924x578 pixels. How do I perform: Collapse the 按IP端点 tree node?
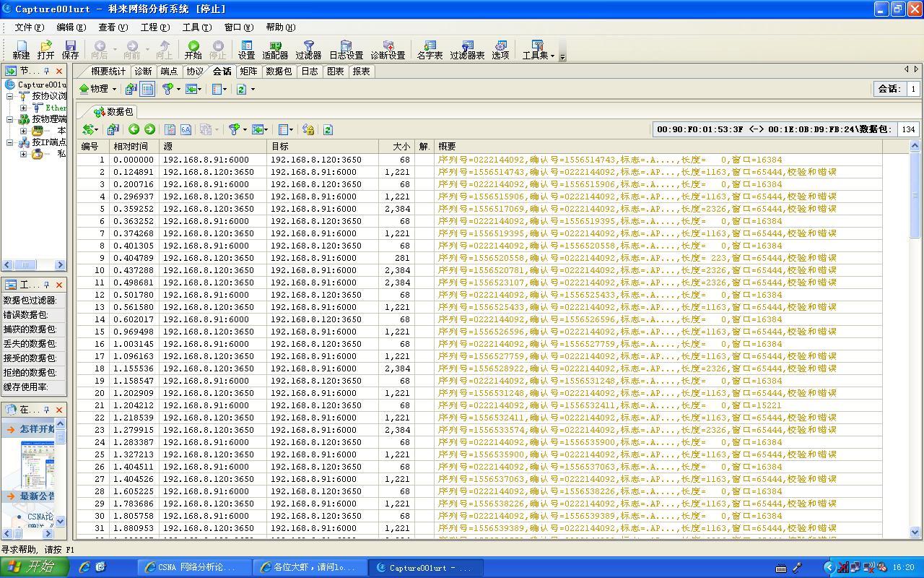tap(10, 142)
